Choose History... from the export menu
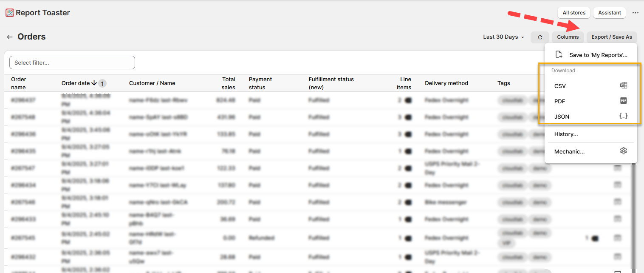 [x=566, y=134]
